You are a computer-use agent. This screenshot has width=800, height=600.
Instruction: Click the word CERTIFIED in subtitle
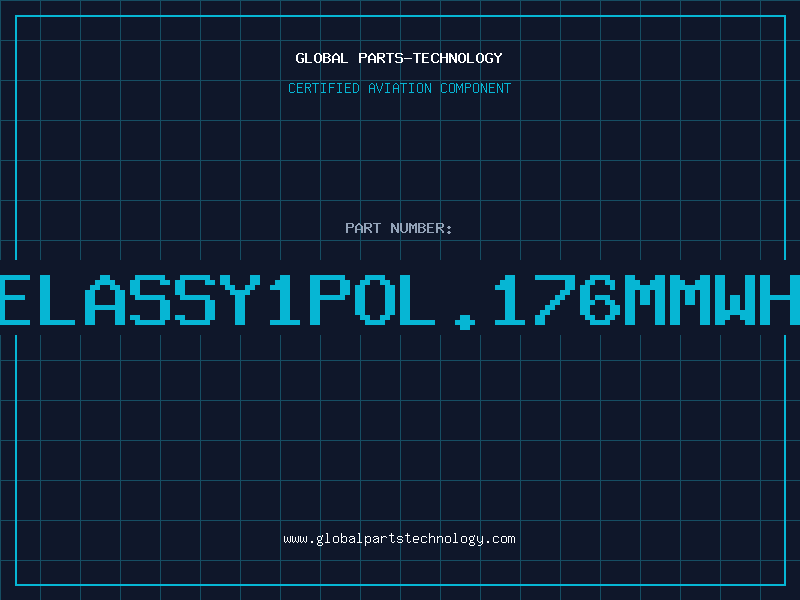click(x=324, y=88)
